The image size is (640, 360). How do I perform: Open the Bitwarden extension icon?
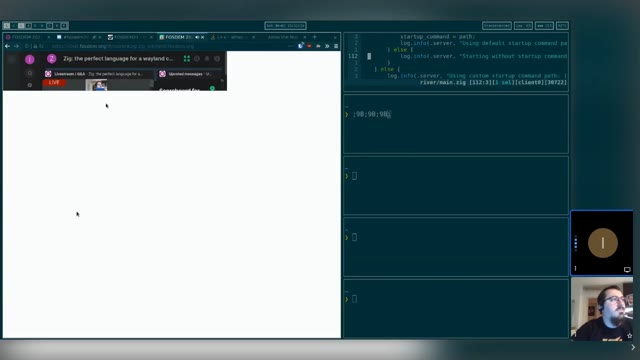pos(300,46)
